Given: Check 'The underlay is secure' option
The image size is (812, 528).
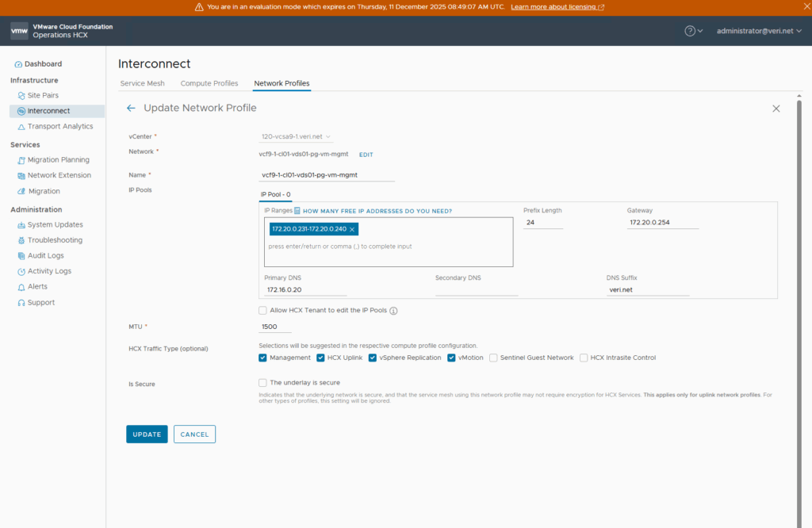Looking at the screenshot, I should [263, 383].
